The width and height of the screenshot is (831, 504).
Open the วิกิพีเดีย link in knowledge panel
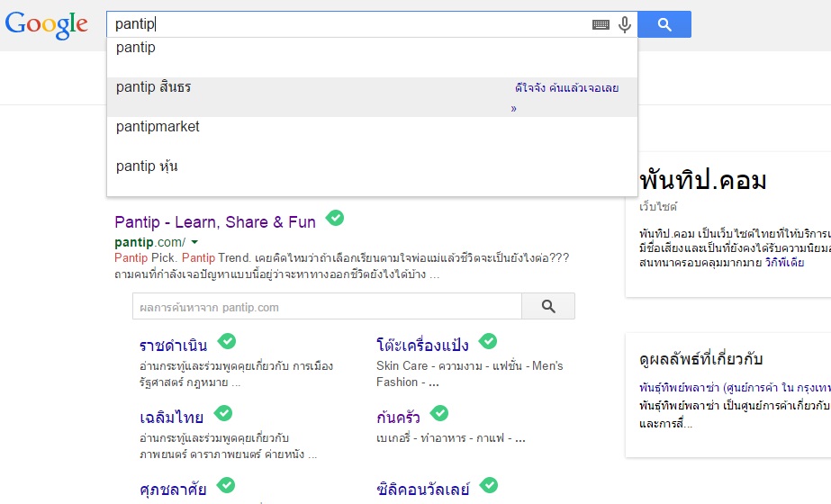(784, 262)
